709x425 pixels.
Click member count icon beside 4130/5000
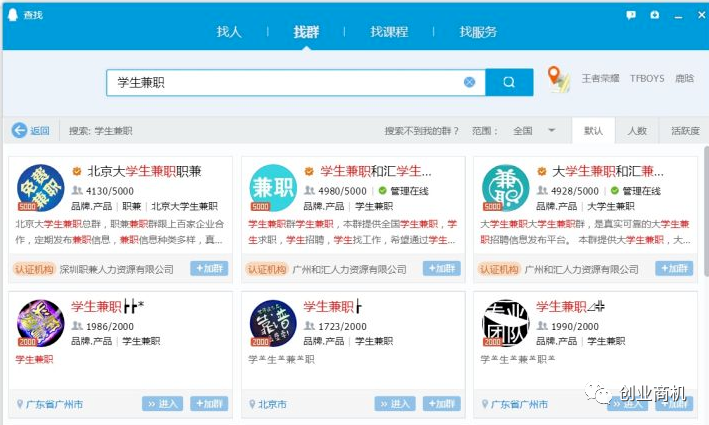(77, 190)
